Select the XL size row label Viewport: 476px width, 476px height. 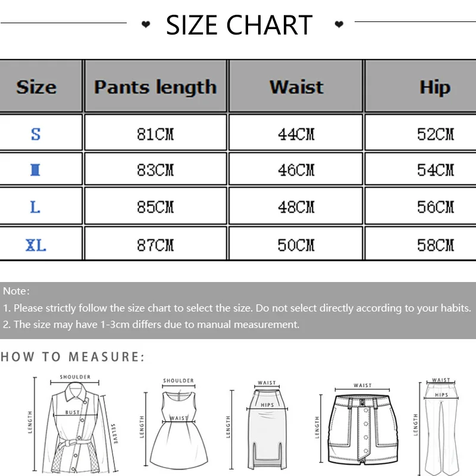click(x=36, y=245)
